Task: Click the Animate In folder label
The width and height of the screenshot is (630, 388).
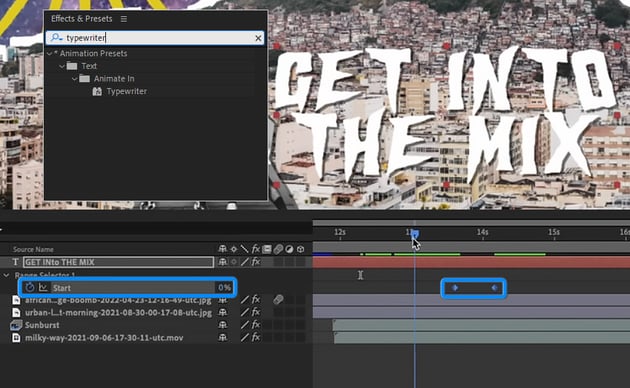Action: click(114, 79)
